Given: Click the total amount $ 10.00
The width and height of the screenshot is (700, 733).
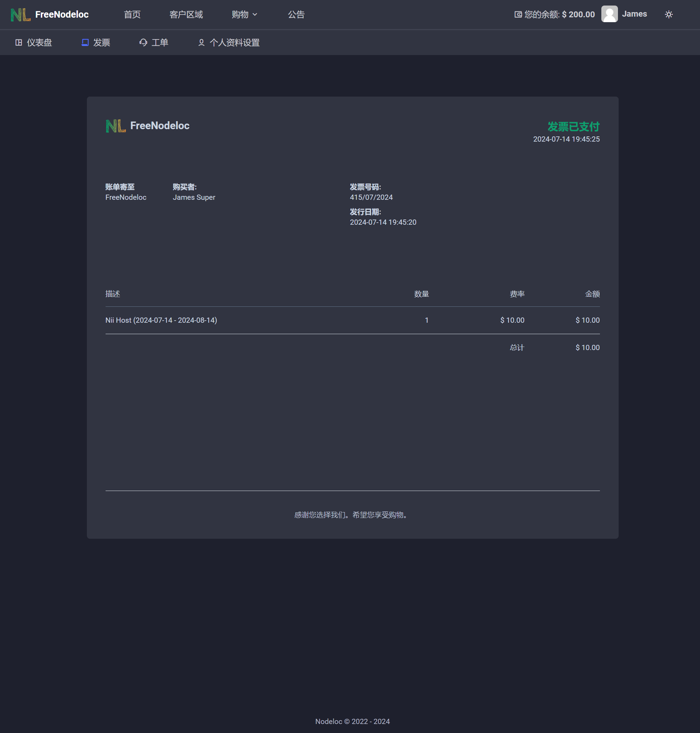Looking at the screenshot, I should 588,348.
